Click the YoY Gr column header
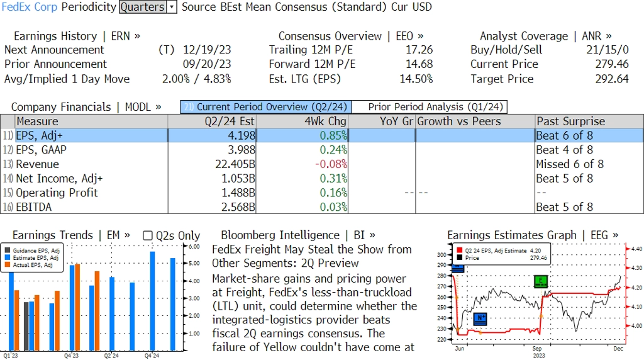Viewport: 644px width, 360px height. point(382,121)
